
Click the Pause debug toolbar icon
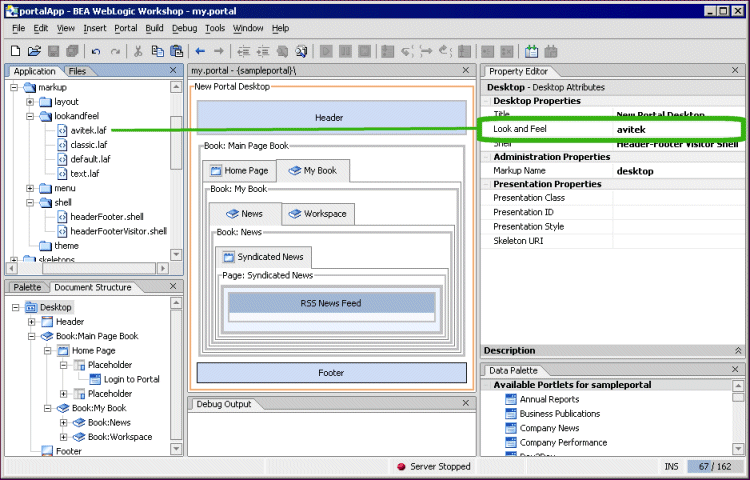pos(345,51)
